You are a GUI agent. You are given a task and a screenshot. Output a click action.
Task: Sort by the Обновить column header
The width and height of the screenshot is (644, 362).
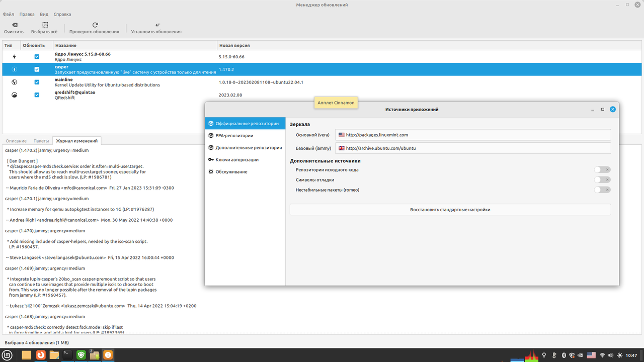coord(37,45)
